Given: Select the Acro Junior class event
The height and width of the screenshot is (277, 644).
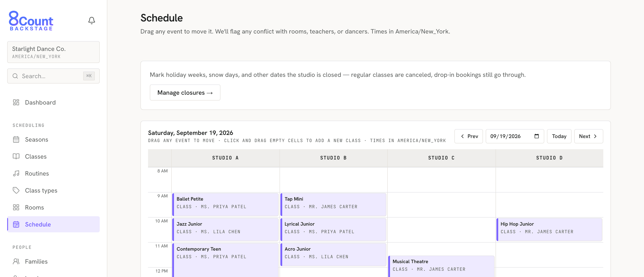Looking at the screenshot, I should coord(333,254).
